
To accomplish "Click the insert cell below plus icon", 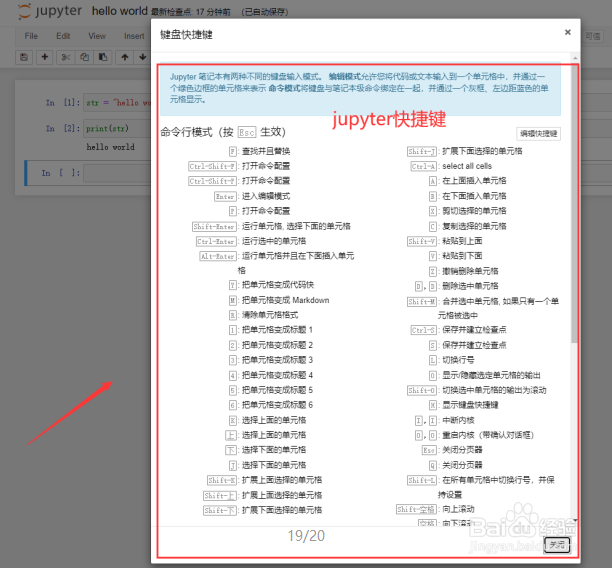I will coord(44,57).
